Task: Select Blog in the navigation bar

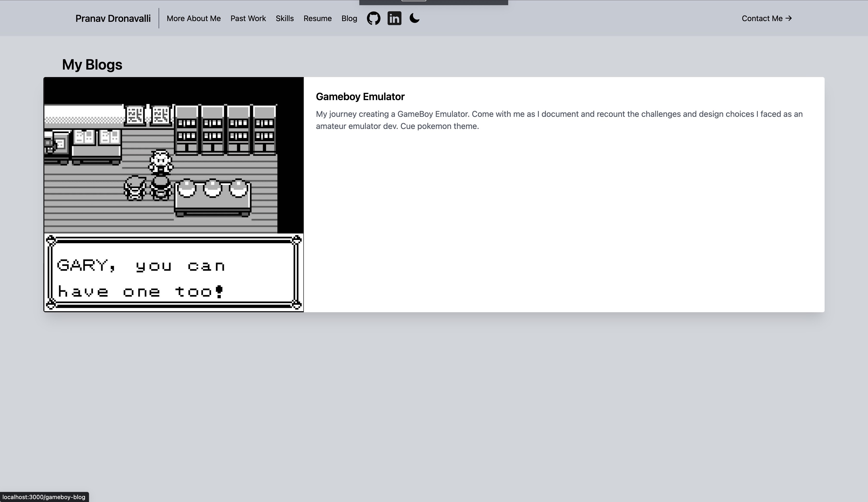Action: tap(349, 18)
